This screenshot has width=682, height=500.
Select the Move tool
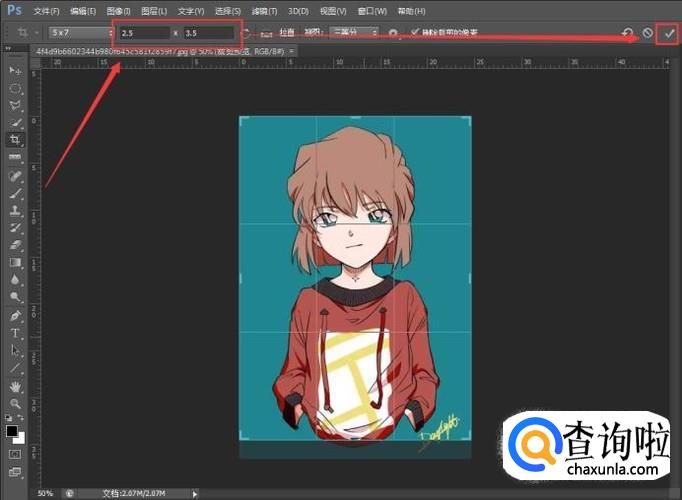pos(15,71)
